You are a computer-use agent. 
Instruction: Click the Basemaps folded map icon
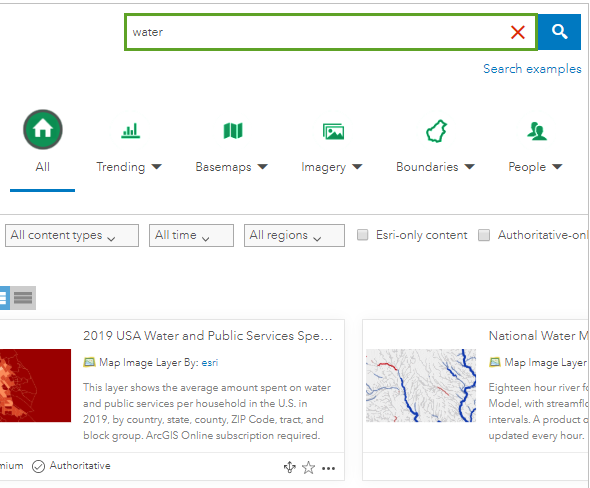tap(233, 131)
